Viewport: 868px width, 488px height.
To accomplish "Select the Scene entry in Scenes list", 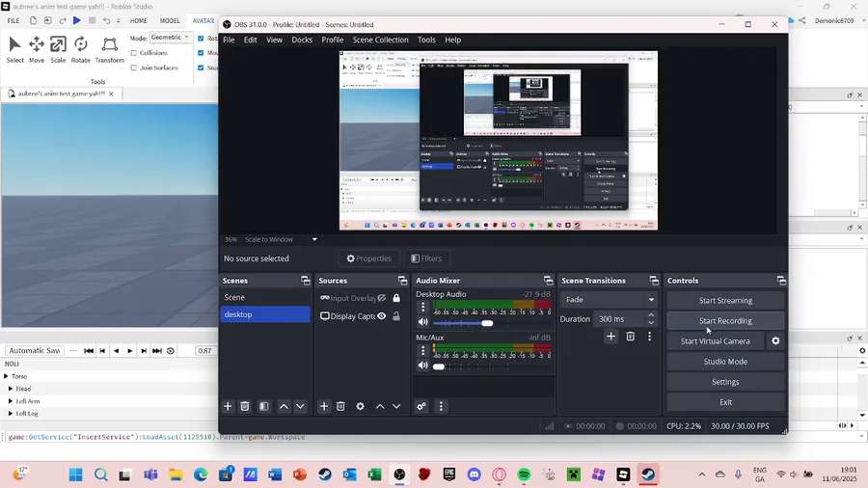I will click(x=265, y=297).
